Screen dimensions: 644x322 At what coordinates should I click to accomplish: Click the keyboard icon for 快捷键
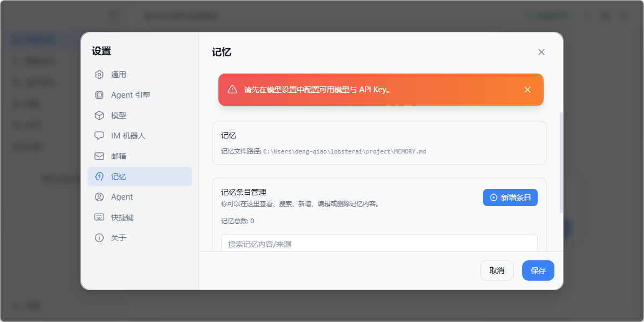click(x=99, y=217)
